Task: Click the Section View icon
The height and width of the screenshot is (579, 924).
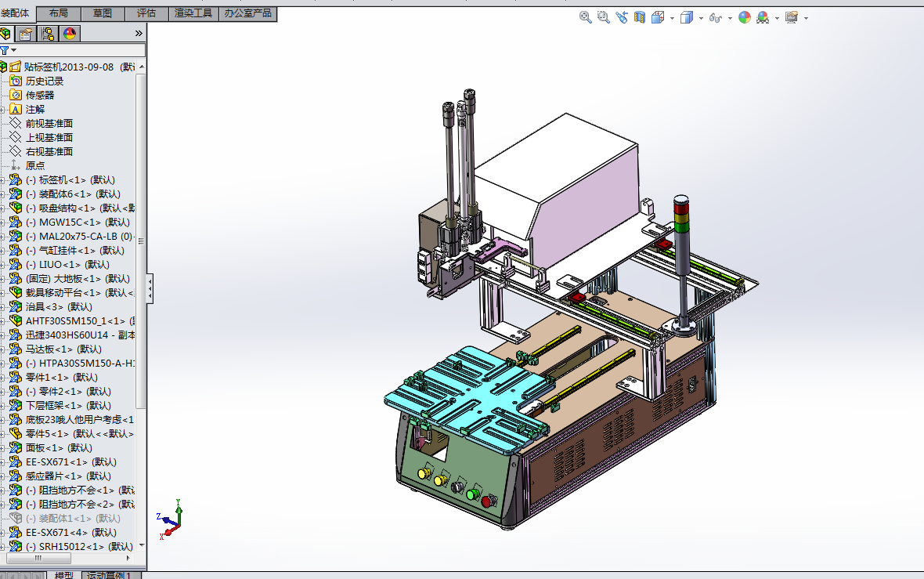Action: (640, 17)
